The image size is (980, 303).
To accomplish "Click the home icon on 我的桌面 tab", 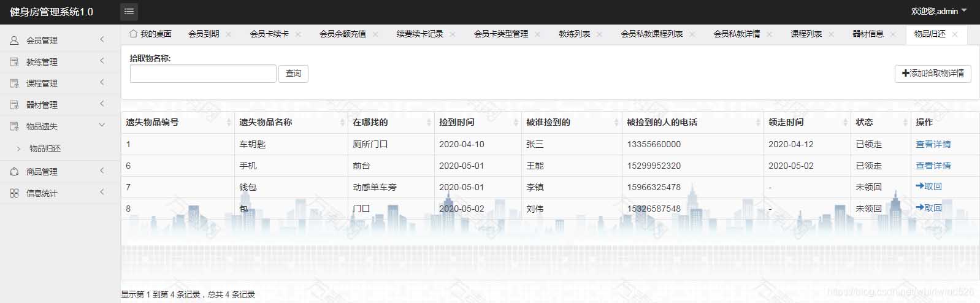I will coord(133,34).
